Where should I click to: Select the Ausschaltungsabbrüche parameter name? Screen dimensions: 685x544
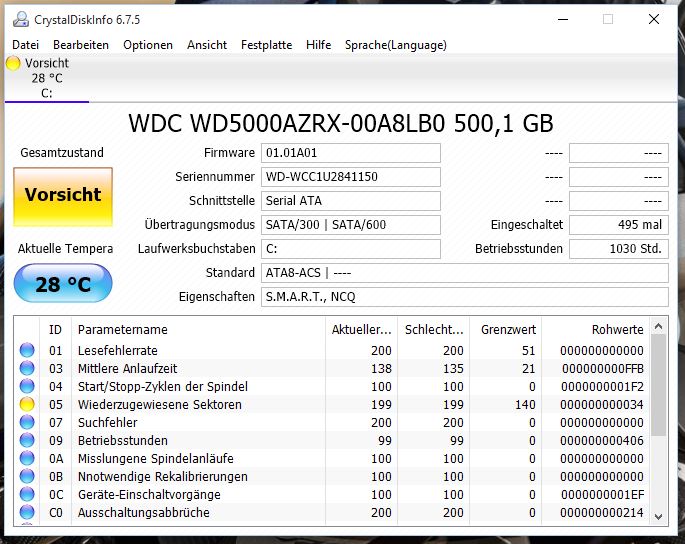pyautogui.click(x=144, y=512)
